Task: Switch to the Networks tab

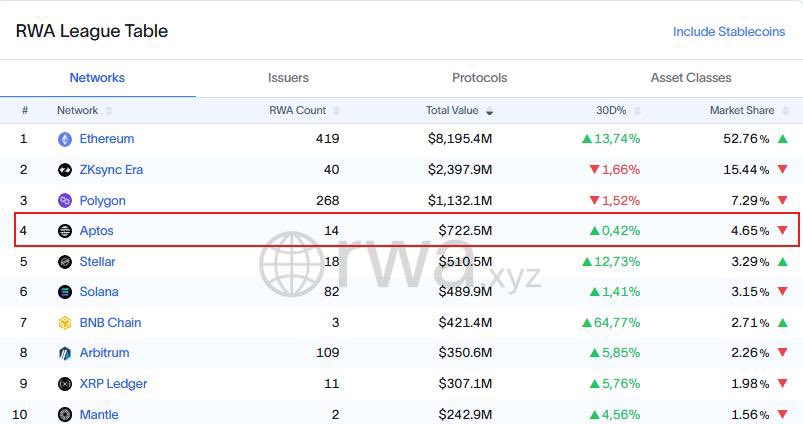Action: (97, 78)
